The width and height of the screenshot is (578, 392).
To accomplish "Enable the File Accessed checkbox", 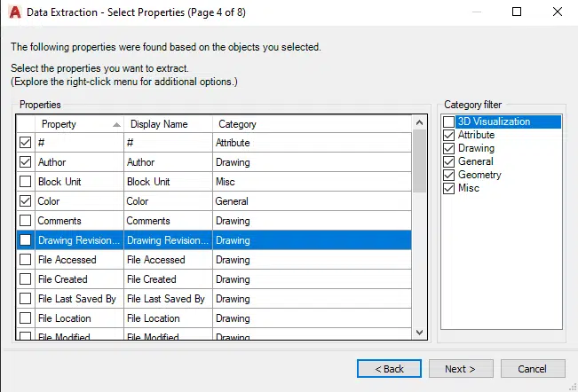I will 25,260.
